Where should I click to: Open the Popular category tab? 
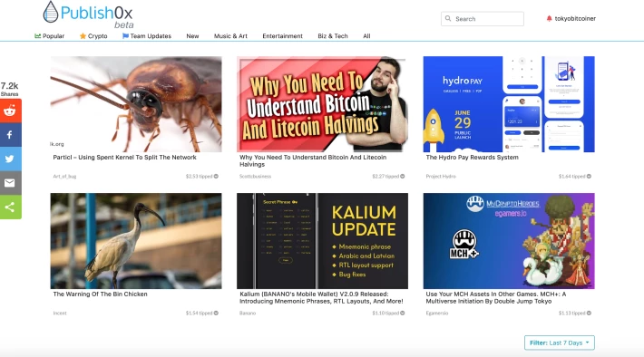pyautogui.click(x=49, y=36)
